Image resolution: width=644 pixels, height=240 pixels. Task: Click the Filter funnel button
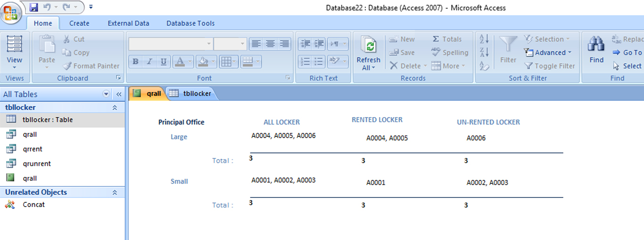508,50
